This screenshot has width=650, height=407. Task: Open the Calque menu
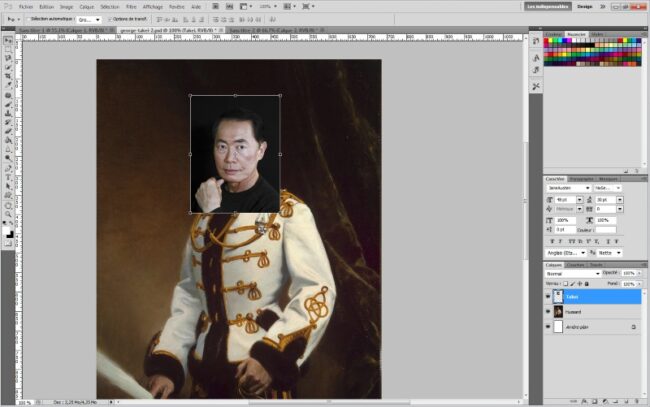pos(88,6)
